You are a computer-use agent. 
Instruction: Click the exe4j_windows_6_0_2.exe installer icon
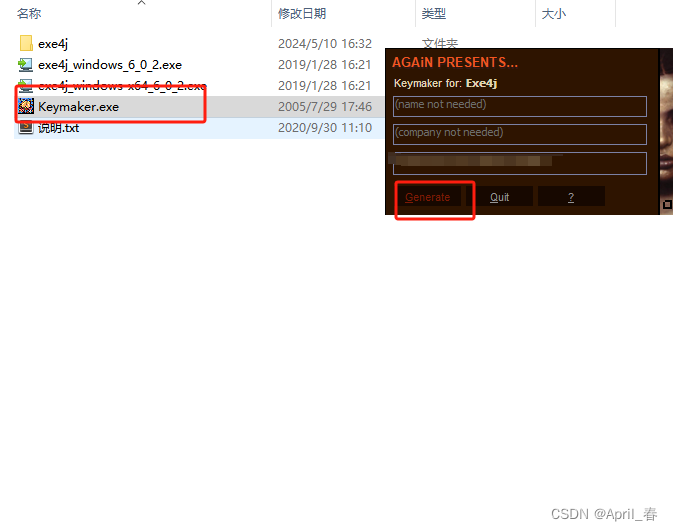(x=26, y=65)
